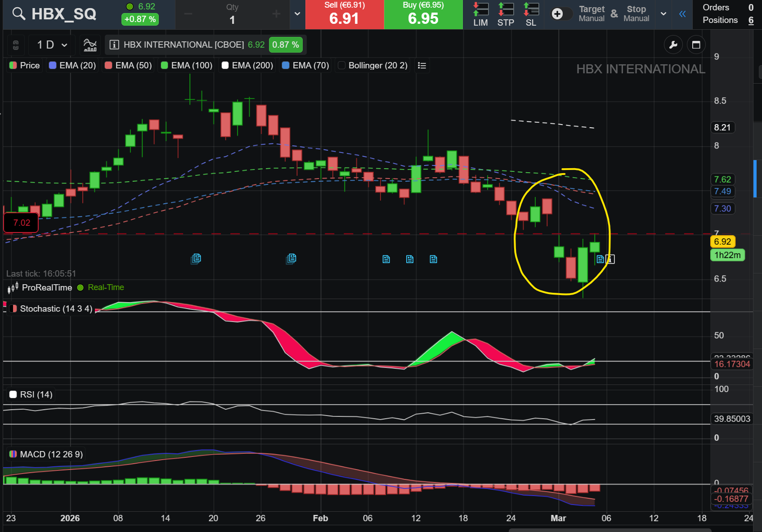The image size is (762, 532).
Task: Toggle the EMA (200) indicator visibility
Action: point(248,66)
